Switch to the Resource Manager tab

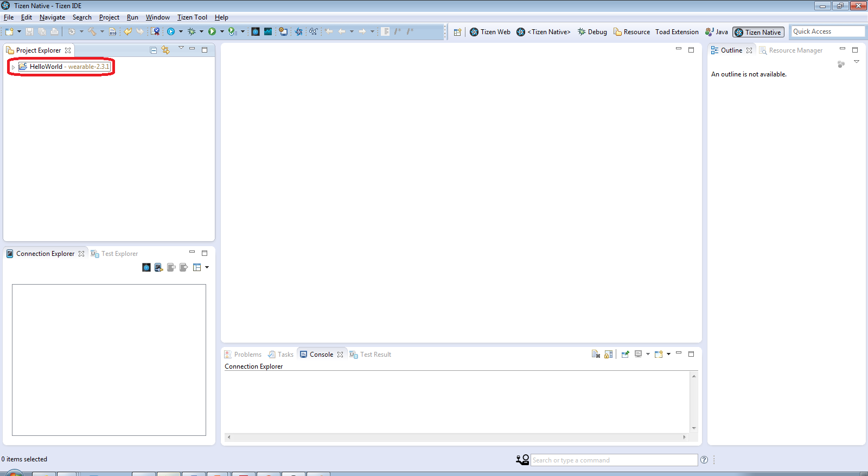[x=791, y=50]
